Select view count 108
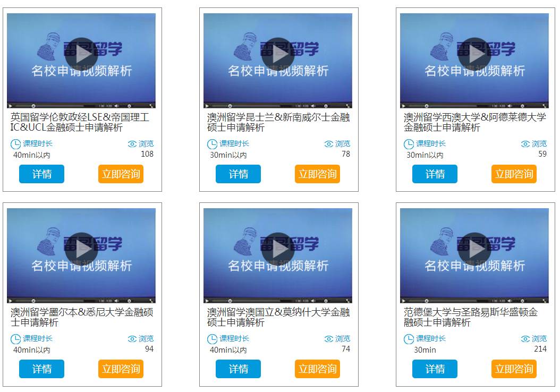The width and height of the screenshot is (560, 392). [x=147, y=154]
